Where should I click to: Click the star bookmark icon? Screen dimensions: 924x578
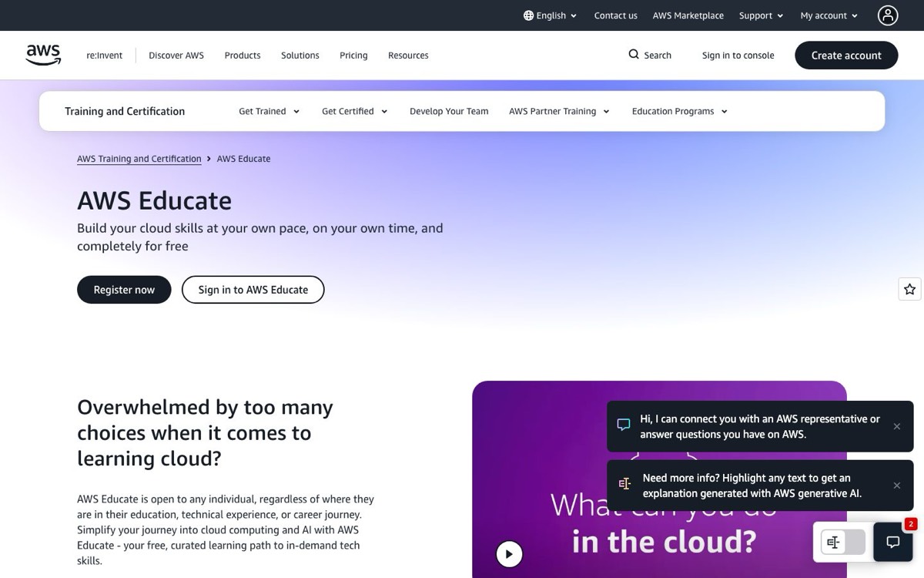(909, 289)
